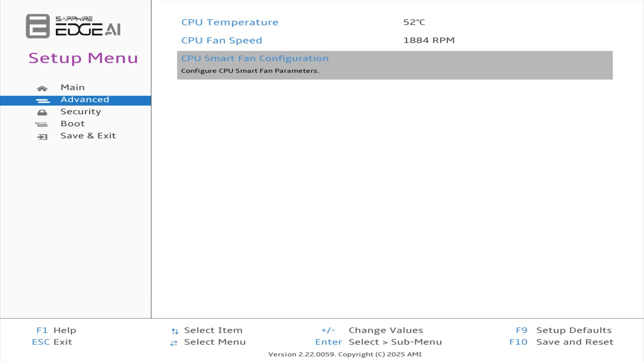Click the Advanced menu icon
Screen dimensions: 644x362
[x=43, y=101]
